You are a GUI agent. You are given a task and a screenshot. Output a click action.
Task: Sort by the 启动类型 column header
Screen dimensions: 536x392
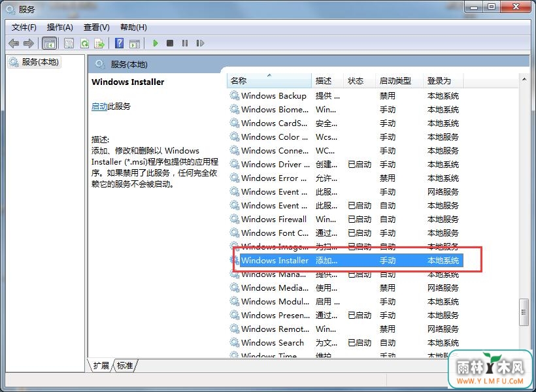coord(399,80)
